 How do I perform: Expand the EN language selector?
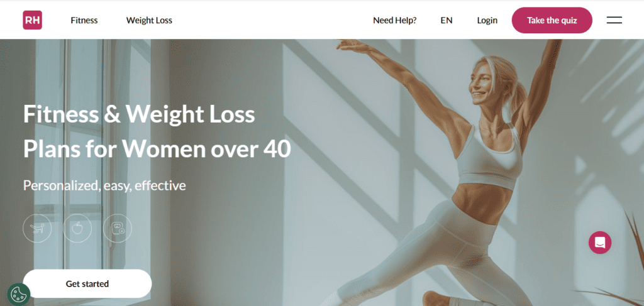click(447, 20)
